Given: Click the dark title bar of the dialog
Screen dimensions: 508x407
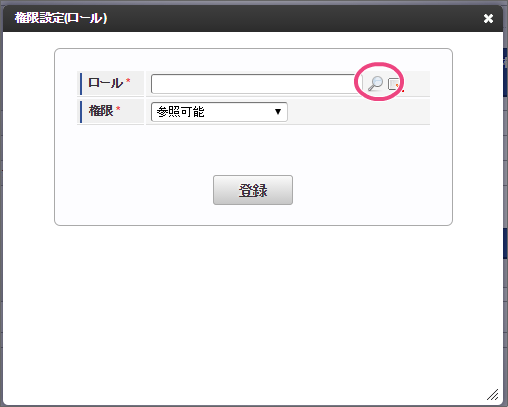Looking at the screenshot, I should (x=253, y=18).
